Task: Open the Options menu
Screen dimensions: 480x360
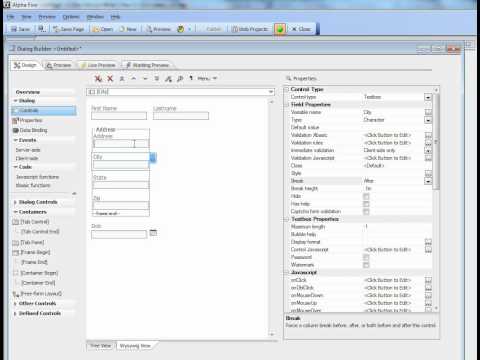Action: pos(71,17)
